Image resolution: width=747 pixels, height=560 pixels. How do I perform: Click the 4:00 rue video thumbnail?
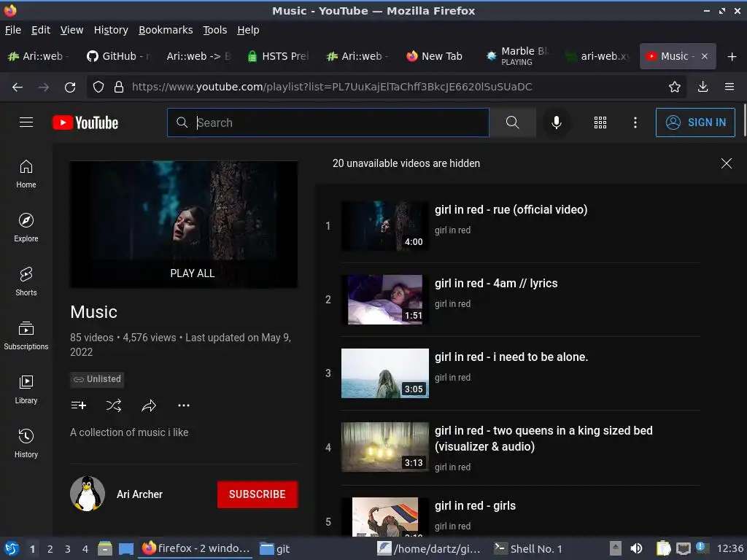click(x=385, y=226)
